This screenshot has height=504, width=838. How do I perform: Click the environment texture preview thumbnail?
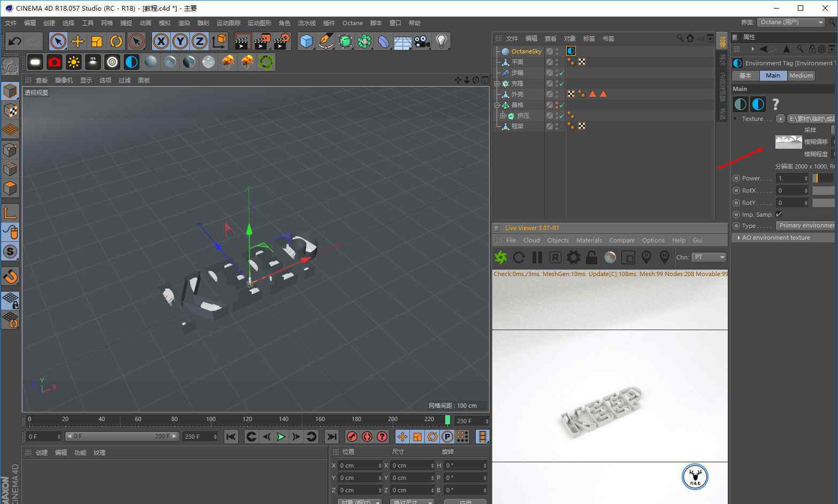[788, 142]
